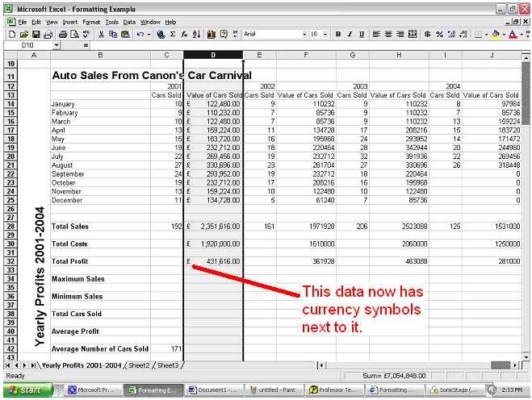This screenshot has height=400, width=532.
Task: Select the Total Profit value cell £431,616.00
Action: coord(213,261)
